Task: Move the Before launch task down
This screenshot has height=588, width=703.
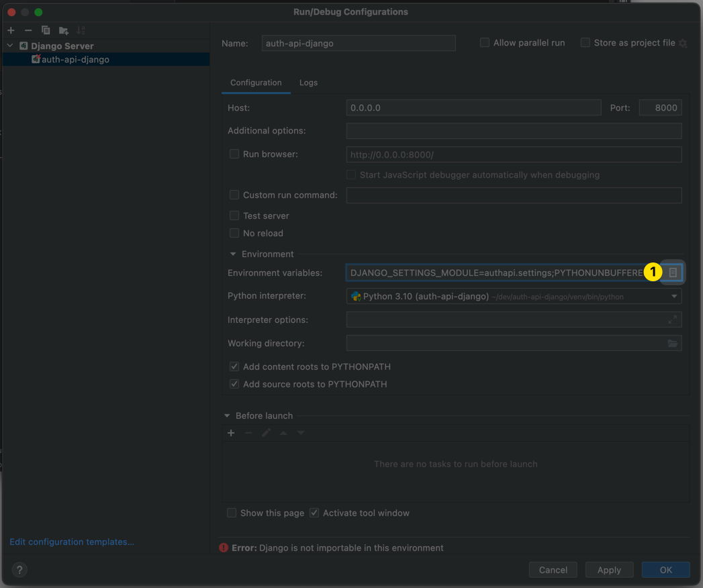Action: 301,433
